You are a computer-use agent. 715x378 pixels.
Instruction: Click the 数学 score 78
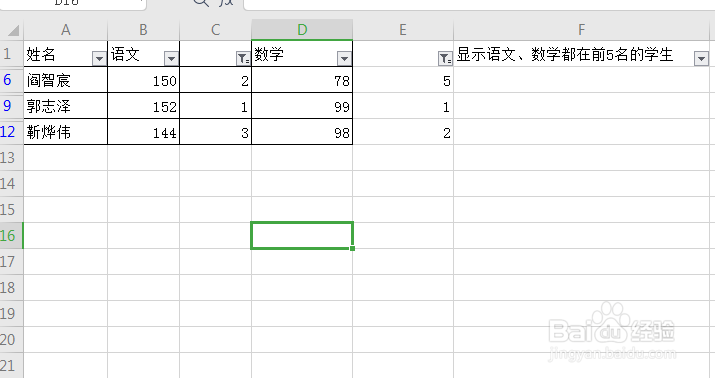tap(302, 80)
